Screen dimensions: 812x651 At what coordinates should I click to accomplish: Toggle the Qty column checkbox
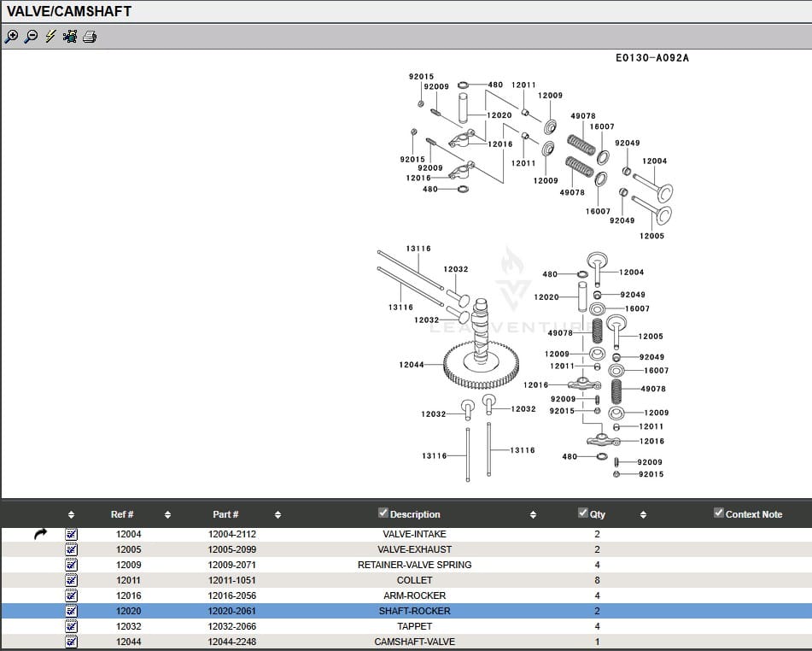583,513
